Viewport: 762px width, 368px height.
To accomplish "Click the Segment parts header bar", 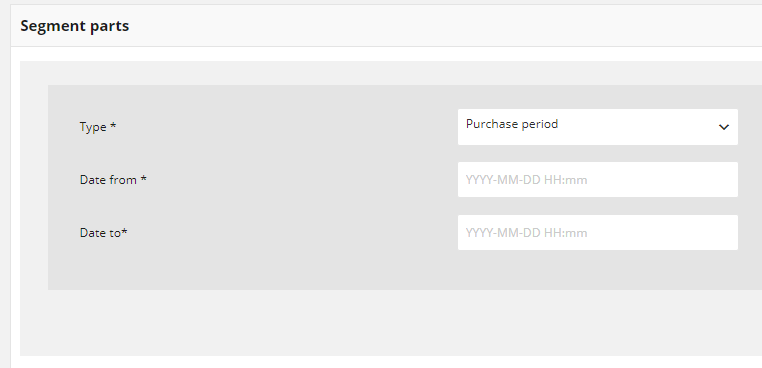I will (386, 26).
